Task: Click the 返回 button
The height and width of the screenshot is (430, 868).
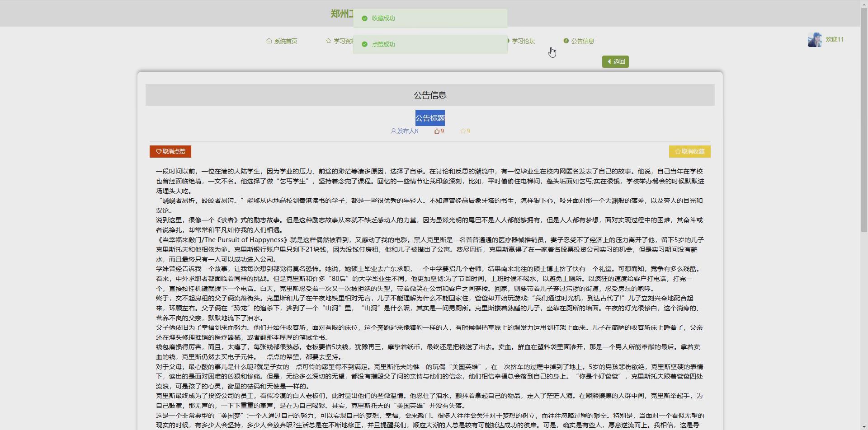Action: [615, 61]
